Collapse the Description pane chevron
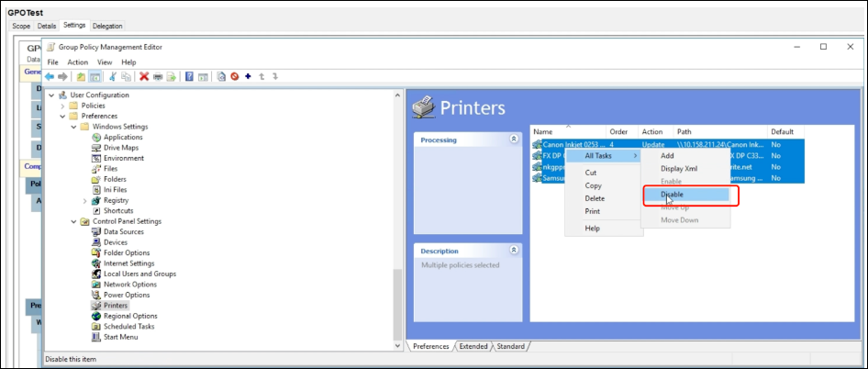The image size is (868, 369). coord(514,251)
